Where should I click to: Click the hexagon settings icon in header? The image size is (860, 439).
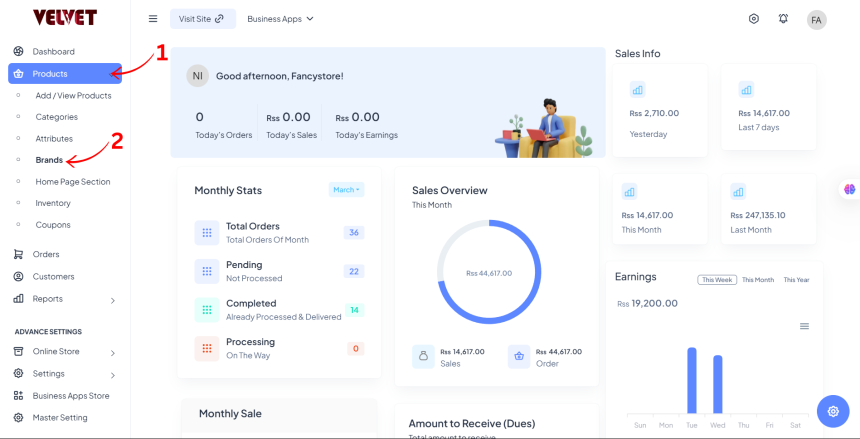(754, 19)
